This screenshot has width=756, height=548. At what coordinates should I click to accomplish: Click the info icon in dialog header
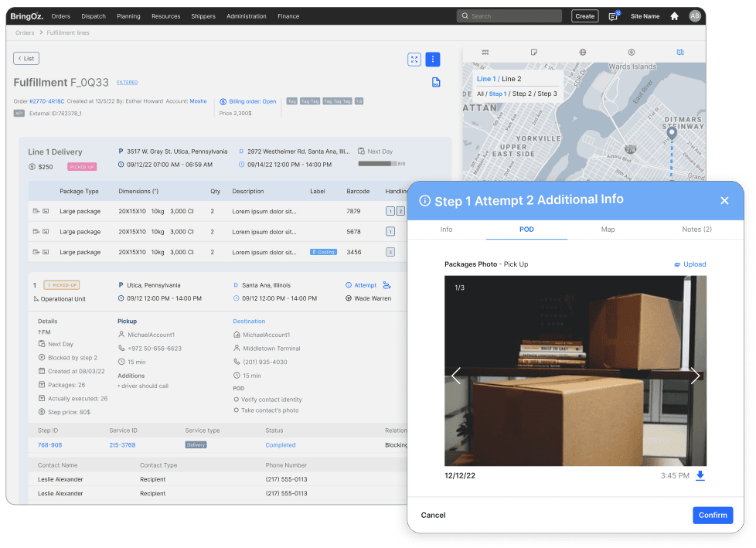[x=425, y=200]
